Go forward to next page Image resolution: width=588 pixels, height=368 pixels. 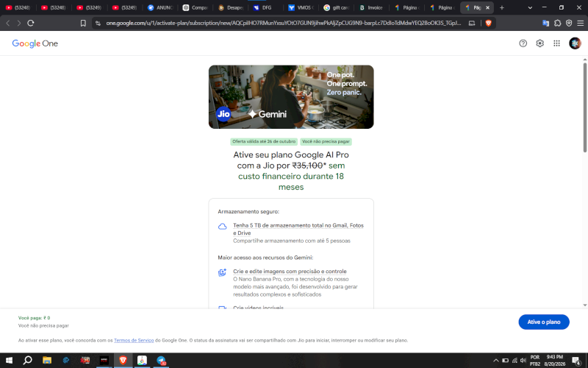[19, 23]
